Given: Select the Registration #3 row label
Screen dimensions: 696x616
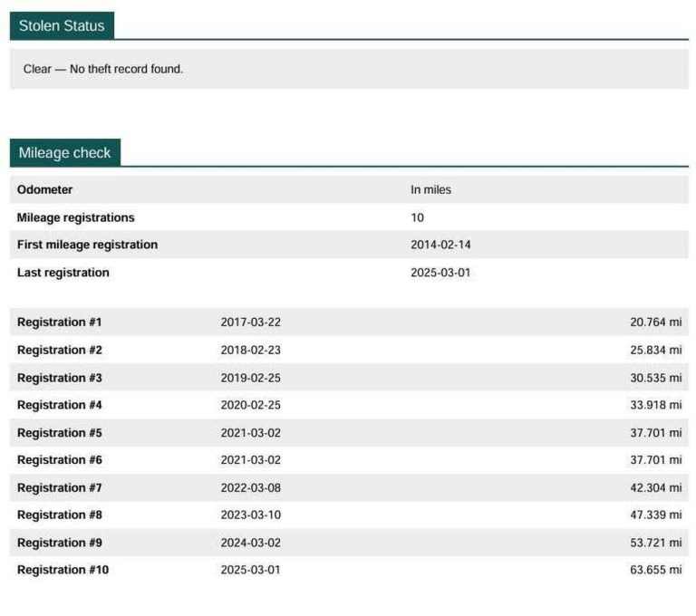Looking at the screenshot, I should (59, 378).
